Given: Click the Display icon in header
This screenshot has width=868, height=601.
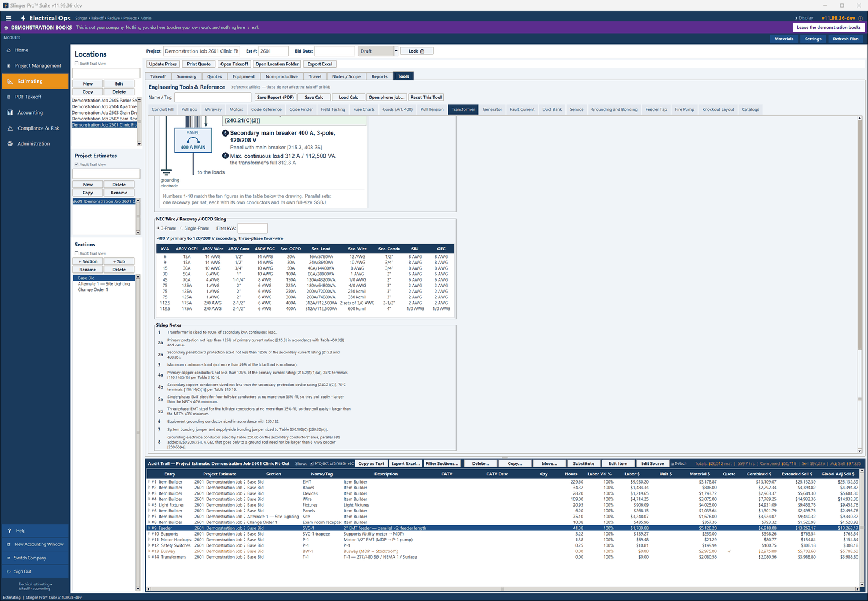Looking at the screenshot, I should point(796,18).
